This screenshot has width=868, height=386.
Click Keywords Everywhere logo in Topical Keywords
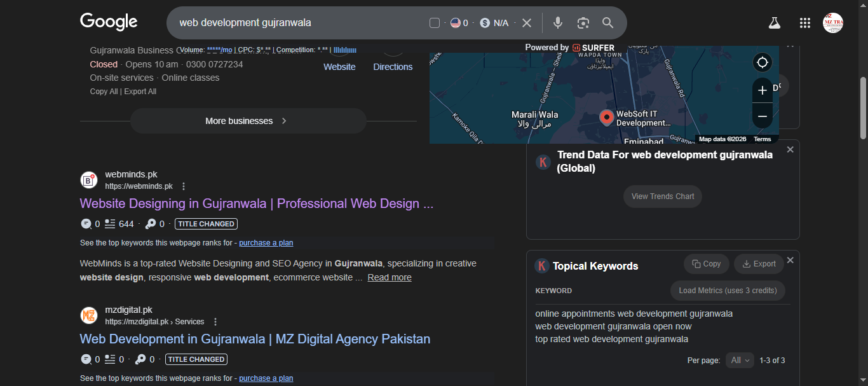[x=542, y=266]
